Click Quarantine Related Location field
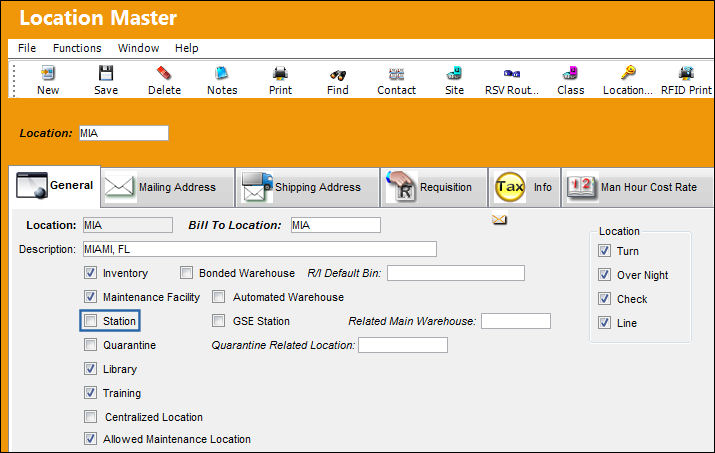This screenshot has width=715, height=453. 403,345
